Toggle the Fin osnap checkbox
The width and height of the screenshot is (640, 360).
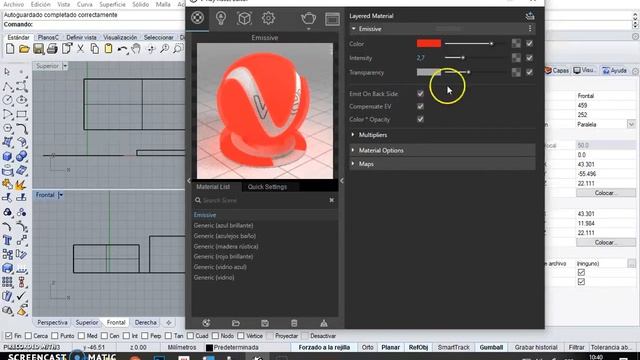8,336
